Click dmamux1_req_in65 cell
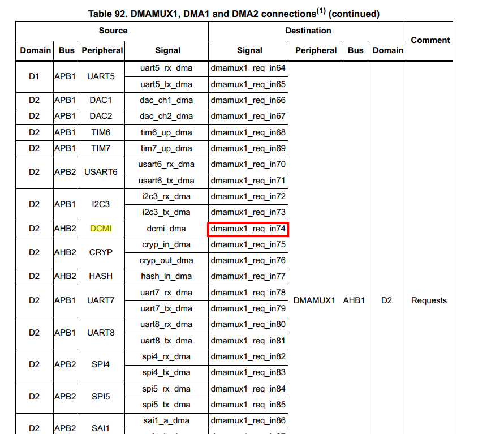Image resolution: width=504 pixels, height=434 pixels. coord(248,84)
